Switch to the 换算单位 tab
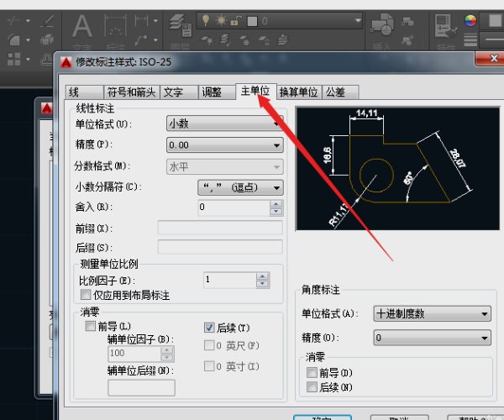This screenshot has height=420, width=504. pos(299,92)
